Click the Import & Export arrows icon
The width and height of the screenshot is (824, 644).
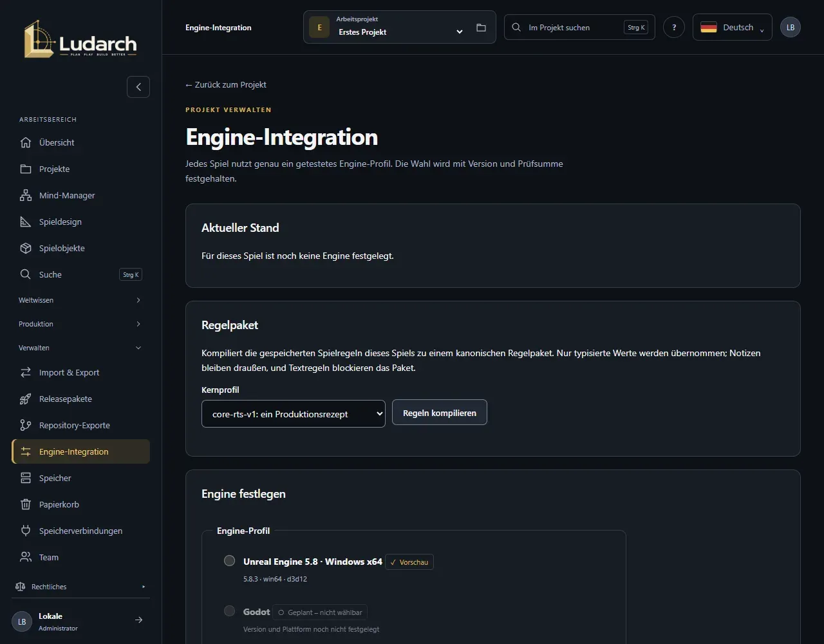coord(26,372)
